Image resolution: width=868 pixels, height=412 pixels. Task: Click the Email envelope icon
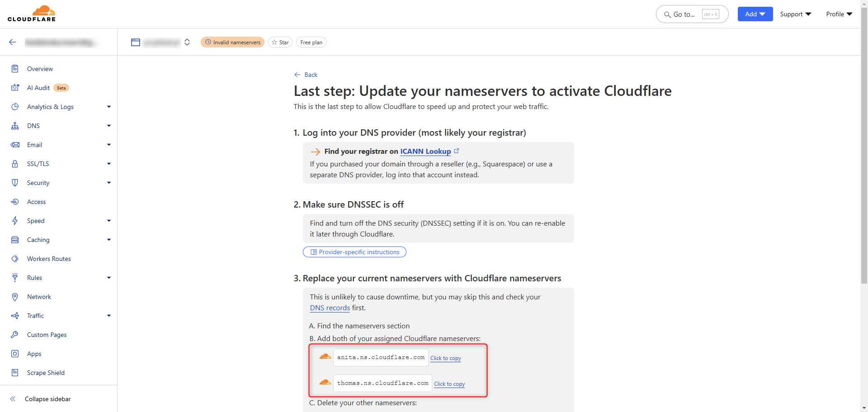point(15,145)
